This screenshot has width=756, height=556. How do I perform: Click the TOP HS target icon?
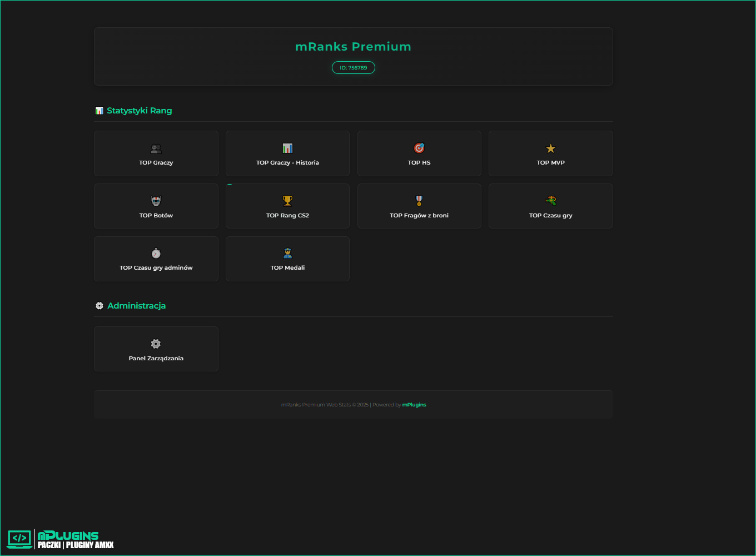(x=419, y=148)
